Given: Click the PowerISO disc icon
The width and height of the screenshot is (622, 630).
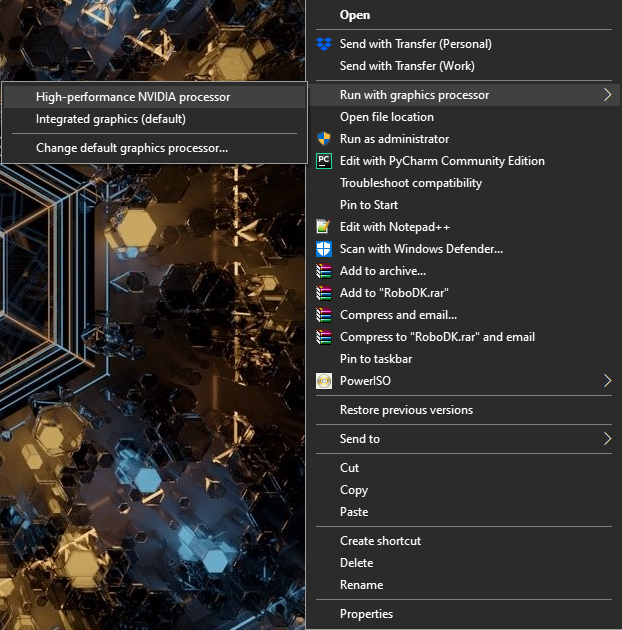Looking at the screenshot, I should 323,381.
